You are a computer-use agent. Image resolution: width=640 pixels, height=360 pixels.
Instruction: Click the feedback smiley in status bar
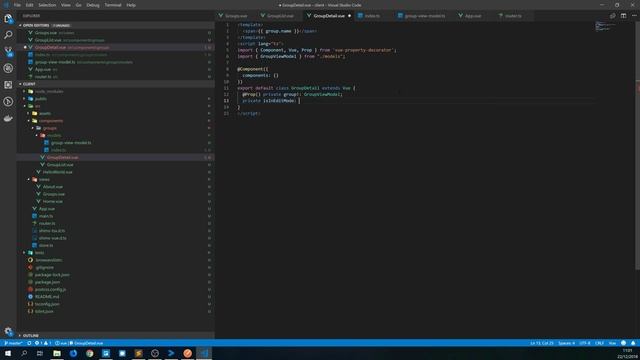[x=623, y=343]
